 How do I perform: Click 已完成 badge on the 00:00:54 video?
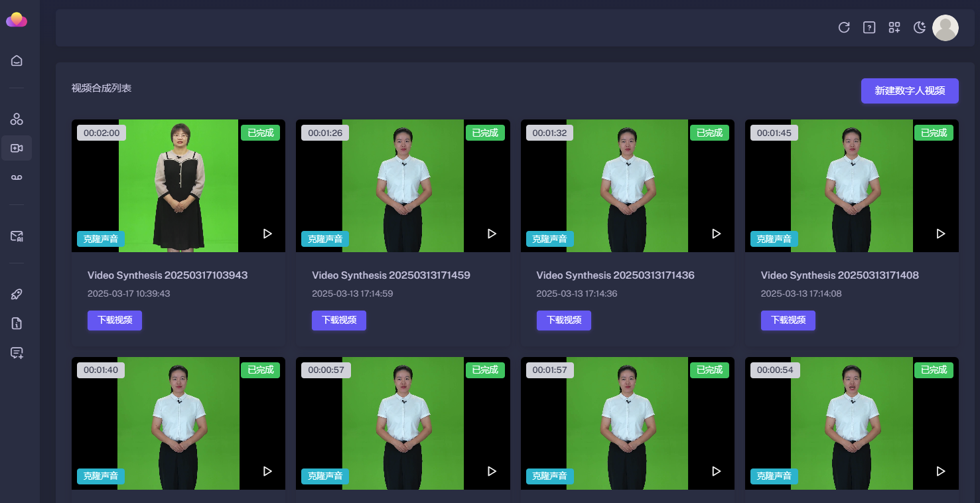[934, 370]
